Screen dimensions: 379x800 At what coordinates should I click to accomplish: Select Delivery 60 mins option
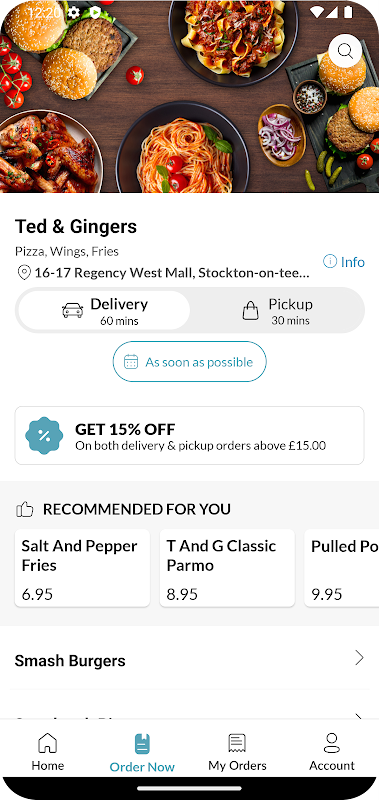click(x=104, y=311)
